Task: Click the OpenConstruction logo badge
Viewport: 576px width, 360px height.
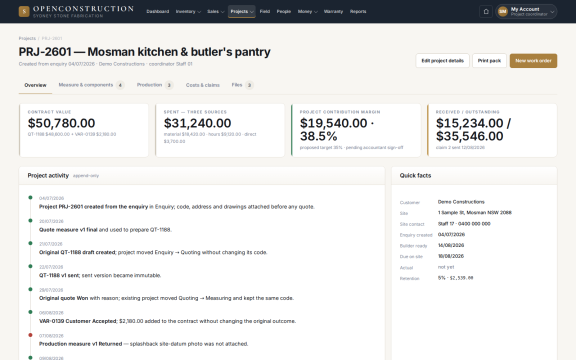Action: click(x=24, y=11)
